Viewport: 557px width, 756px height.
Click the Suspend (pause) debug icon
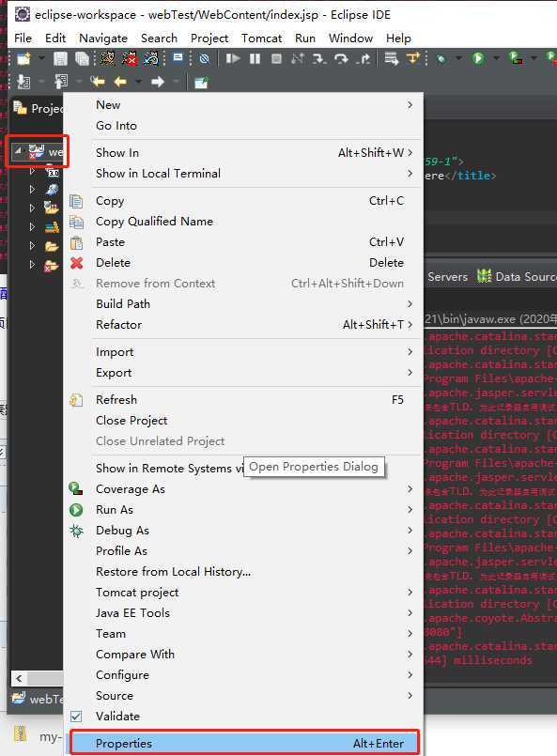[x=255, y=59]
